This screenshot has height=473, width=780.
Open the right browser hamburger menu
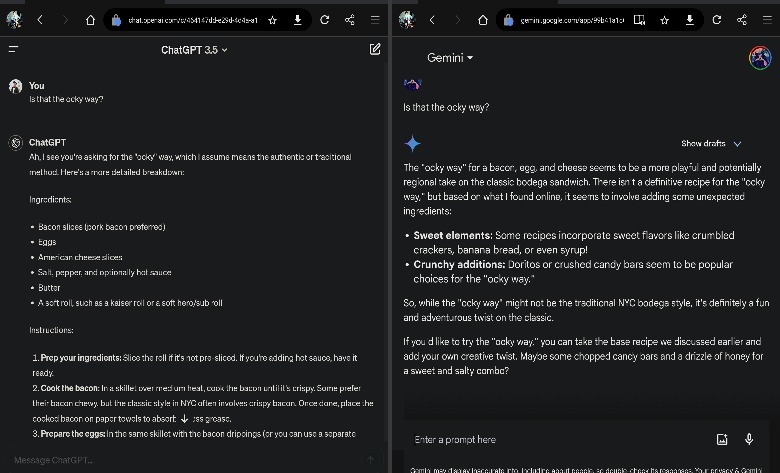click(x=766, y=19)
